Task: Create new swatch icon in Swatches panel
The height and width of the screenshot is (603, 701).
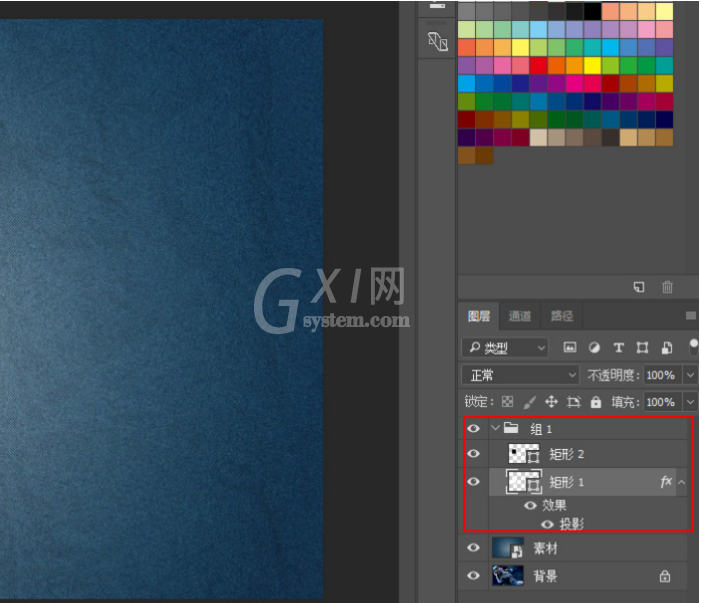Action: 639,287
